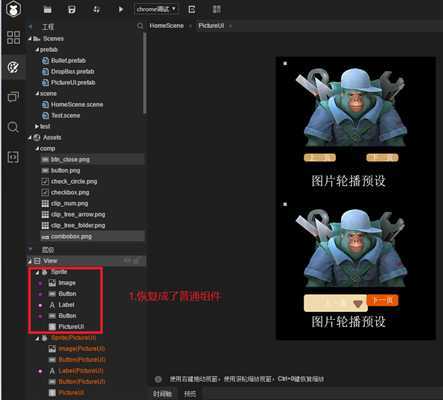Open the magnifier search sidebar icon
This screenshot has height=400, width=443.
click(13, 127)
